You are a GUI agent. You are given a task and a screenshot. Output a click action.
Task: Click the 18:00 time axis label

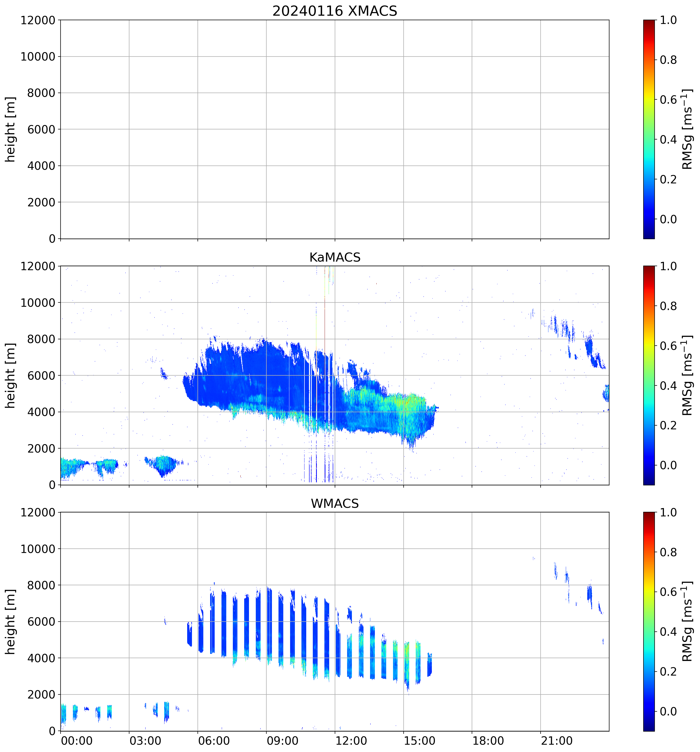488,741
